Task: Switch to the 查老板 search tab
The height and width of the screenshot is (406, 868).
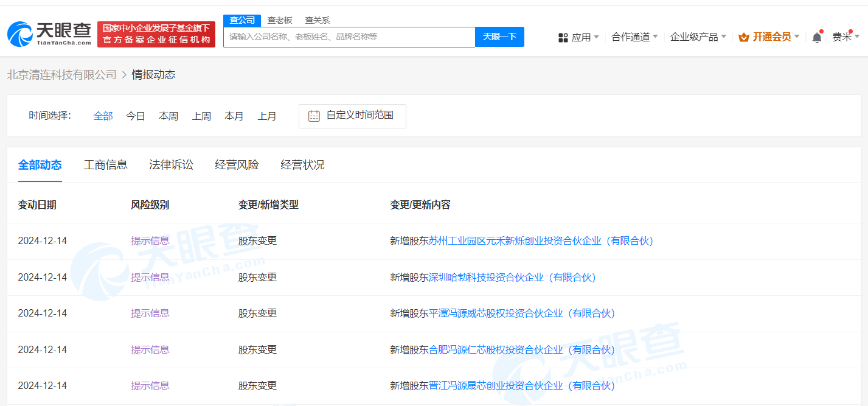Action: (x=279, y=19)
